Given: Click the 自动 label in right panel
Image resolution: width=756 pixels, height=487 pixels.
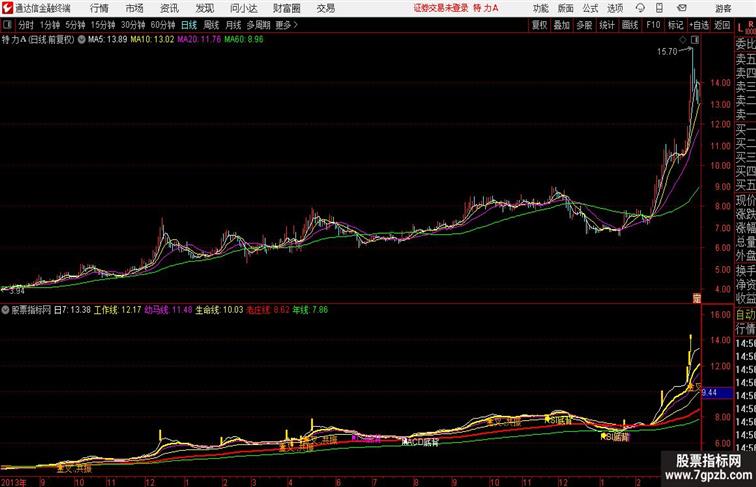Looking at the screenshot, I should click(746, 314).
